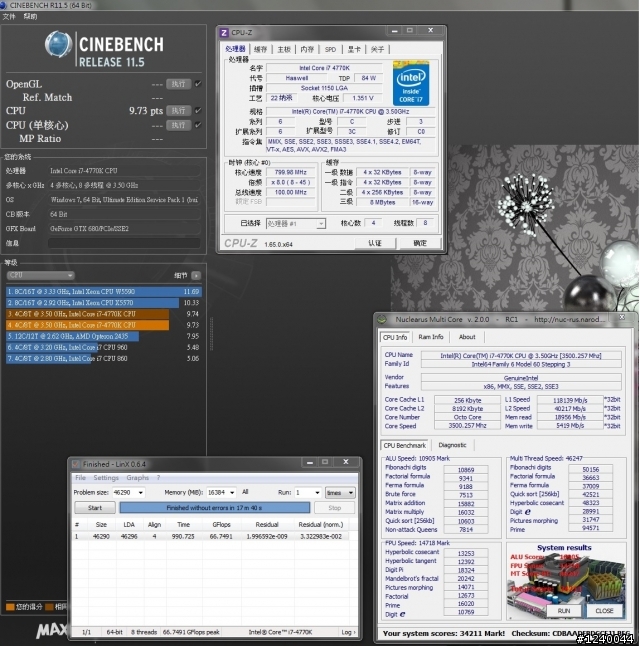Open the times unit dropdown in LinX
Viewport: 640px width, 647px height.
coord(340,493)
